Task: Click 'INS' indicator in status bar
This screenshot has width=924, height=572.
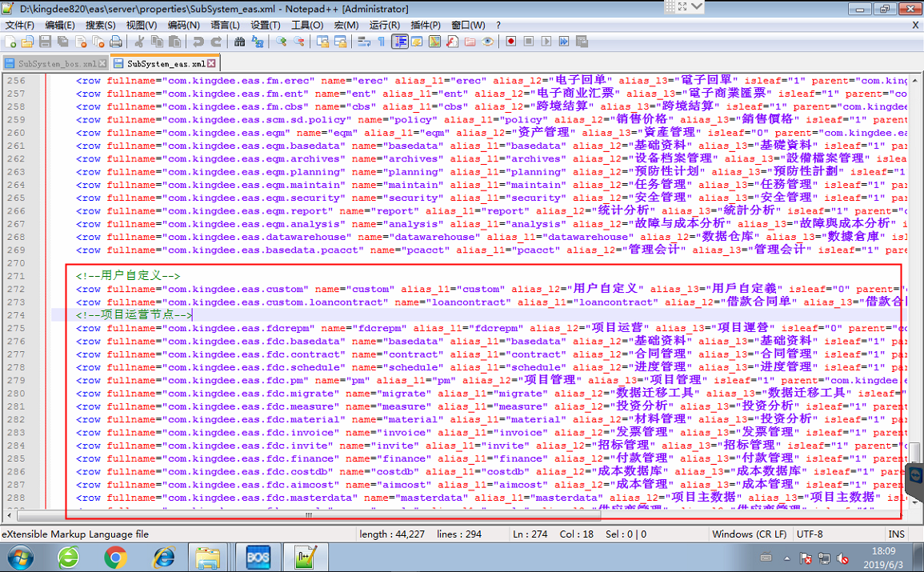Action: coord(896,534)
